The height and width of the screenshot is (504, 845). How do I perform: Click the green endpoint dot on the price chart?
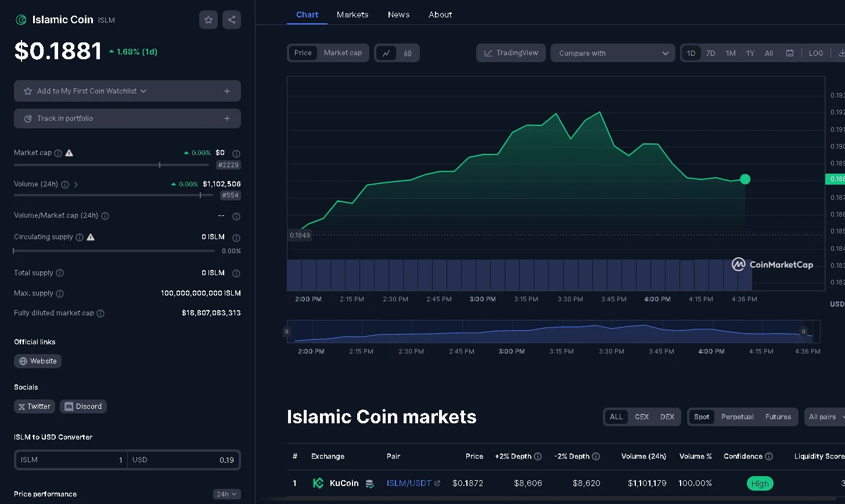coord(745,179)
